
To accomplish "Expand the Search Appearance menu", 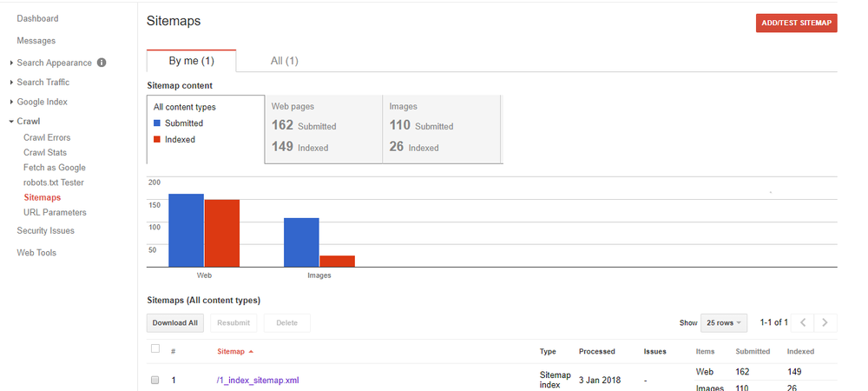I will click(x=11, y=63).
